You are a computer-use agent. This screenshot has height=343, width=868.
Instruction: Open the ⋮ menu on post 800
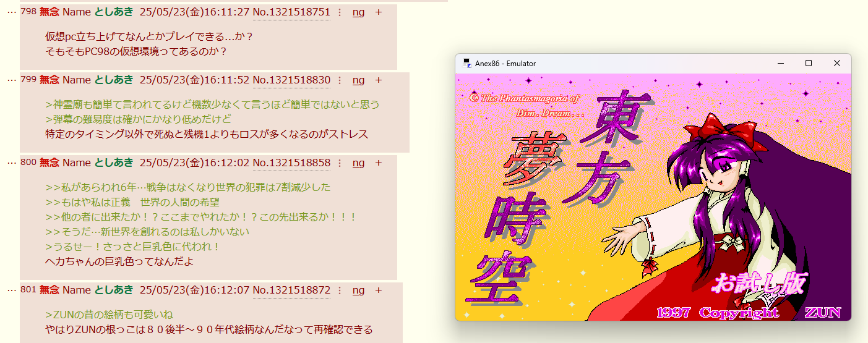339,163
